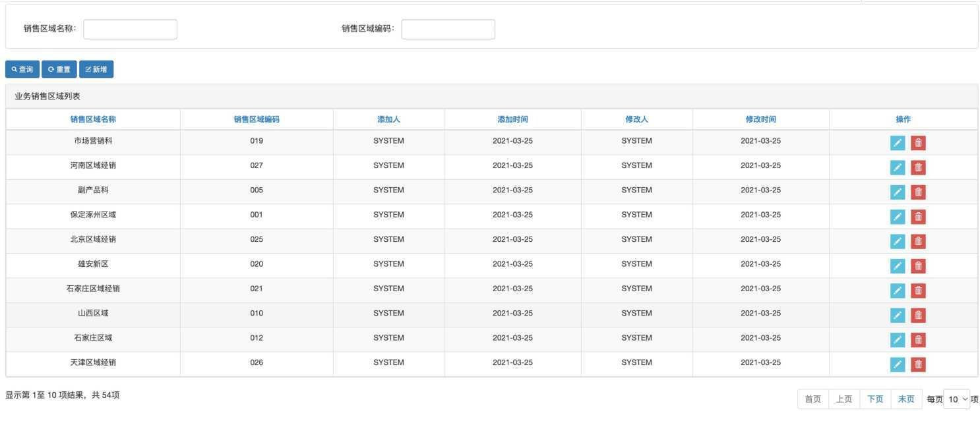Go to 上页 previous page

click(x=844, y=399)
